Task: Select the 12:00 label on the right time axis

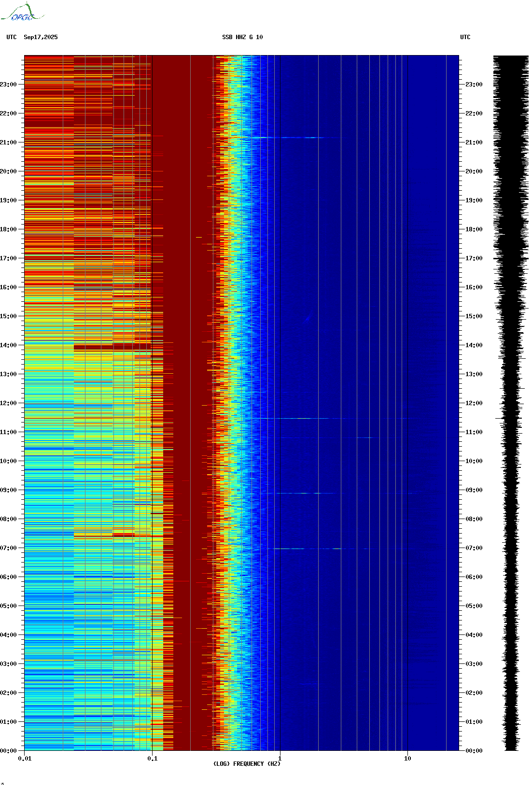Action: [x=474, y=403]
